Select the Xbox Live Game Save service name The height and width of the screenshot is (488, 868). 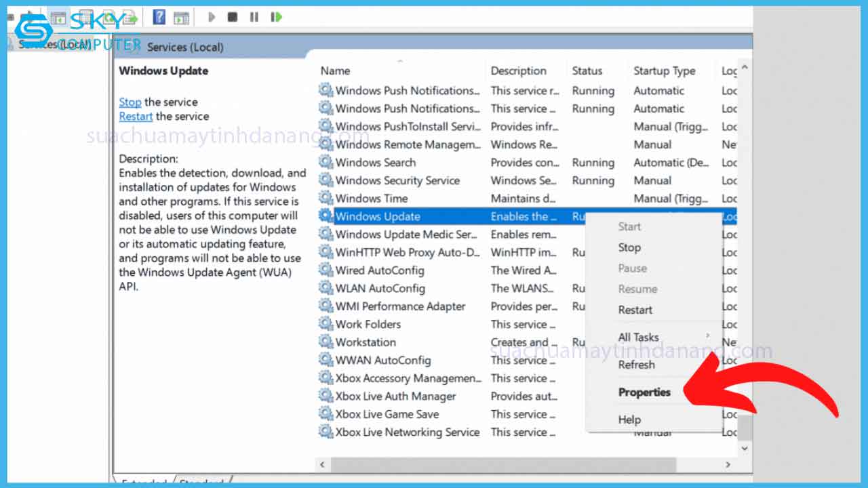387,414
